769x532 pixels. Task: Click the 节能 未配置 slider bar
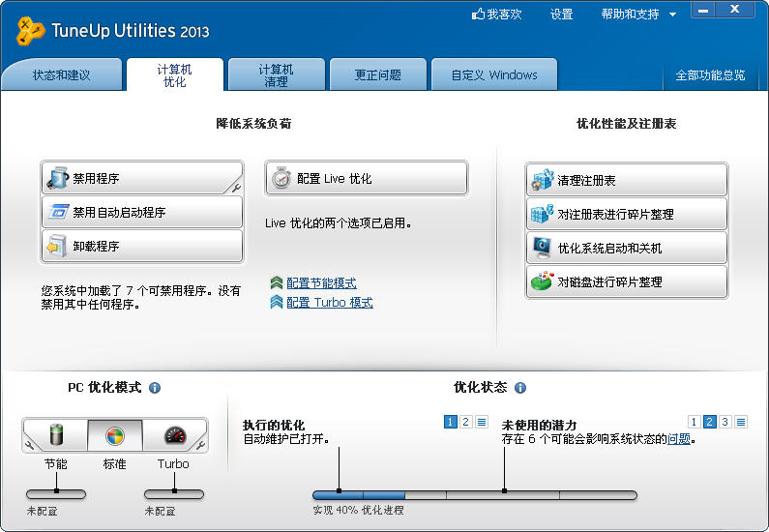tap(56, 493)
